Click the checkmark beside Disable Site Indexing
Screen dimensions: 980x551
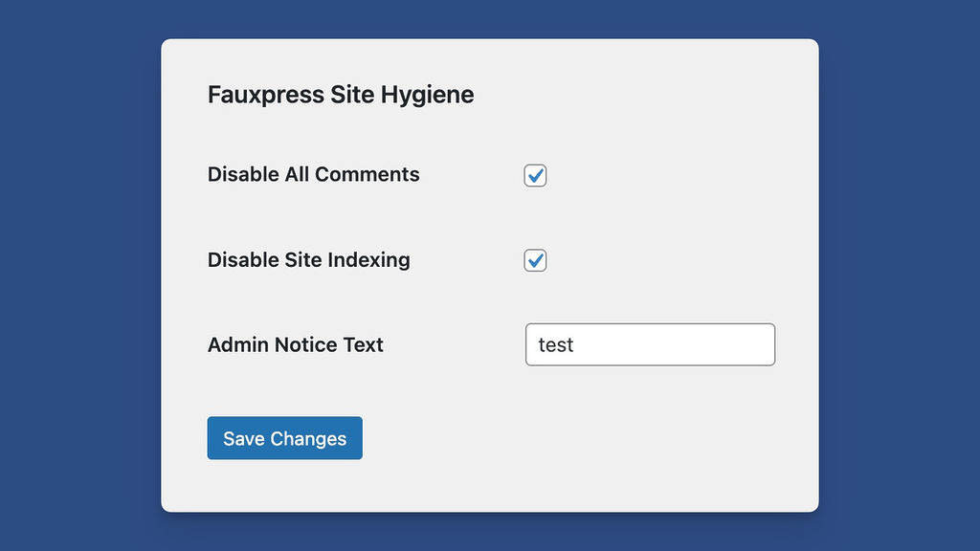click(535, 259)
